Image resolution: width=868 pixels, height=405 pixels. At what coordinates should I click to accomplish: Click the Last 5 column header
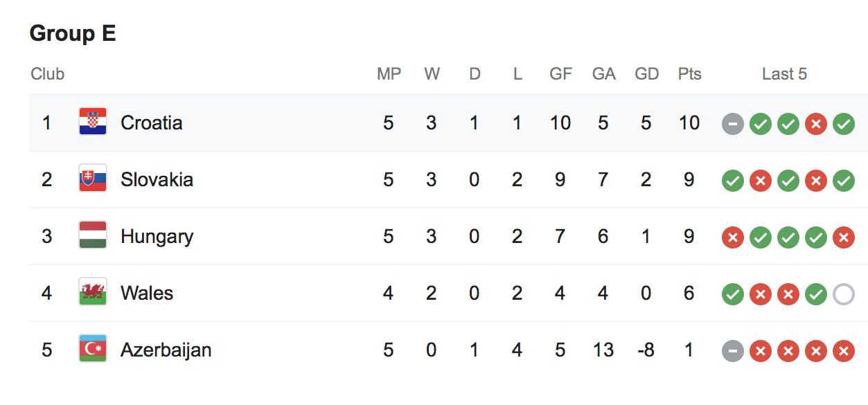784,74
